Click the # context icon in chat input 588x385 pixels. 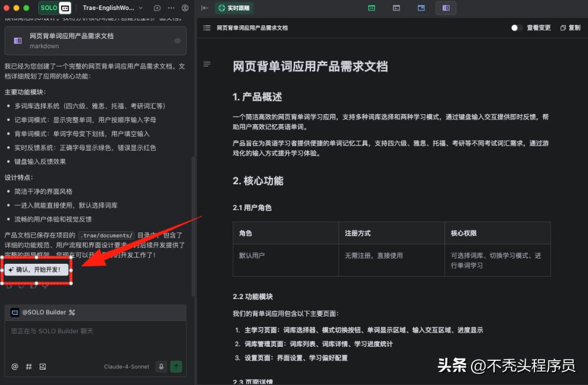pyautogui.click(x=28, y=366)
